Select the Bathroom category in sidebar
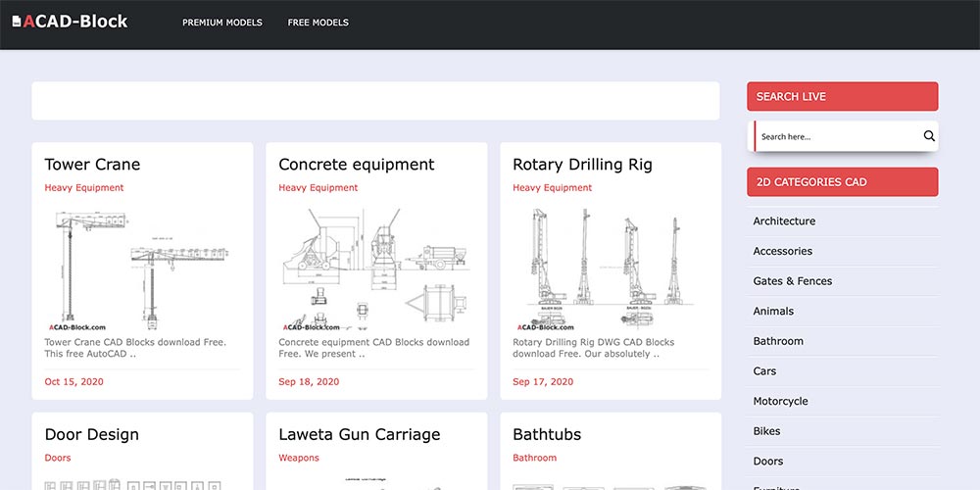This screenshot has height=490, width=980. tap(778, 341)
